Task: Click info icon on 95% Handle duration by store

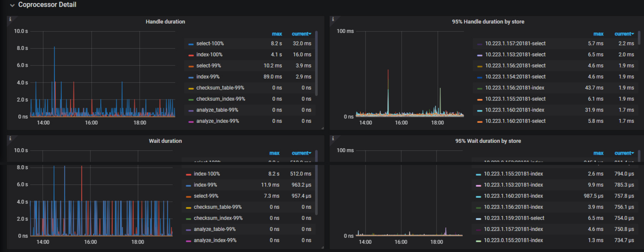Action: (333, 19)
